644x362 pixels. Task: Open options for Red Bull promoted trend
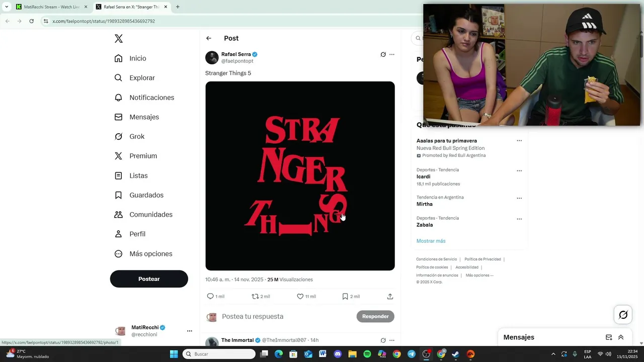519,141
